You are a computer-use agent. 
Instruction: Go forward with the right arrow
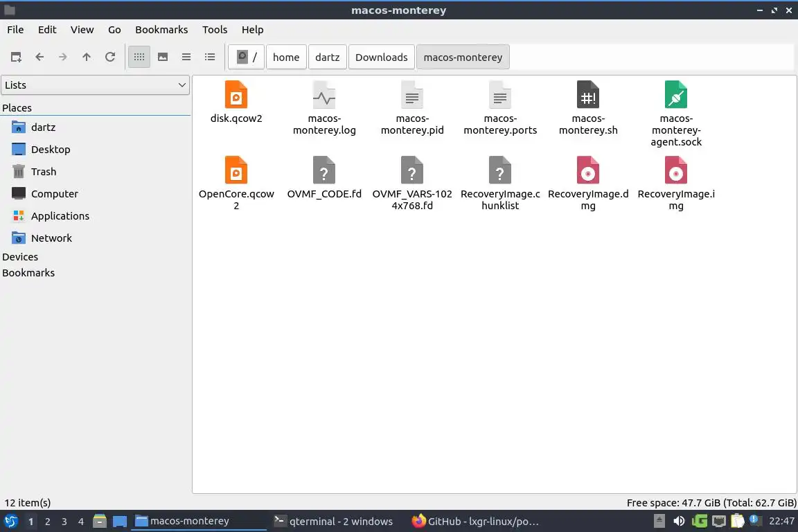(x=62, y=57)
